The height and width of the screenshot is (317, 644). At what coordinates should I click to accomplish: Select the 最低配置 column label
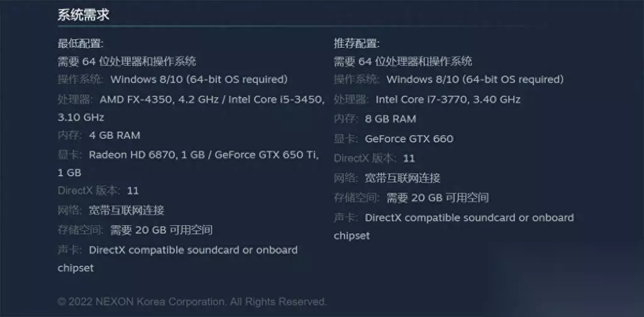pyautogui.click(x=80, y=43)
